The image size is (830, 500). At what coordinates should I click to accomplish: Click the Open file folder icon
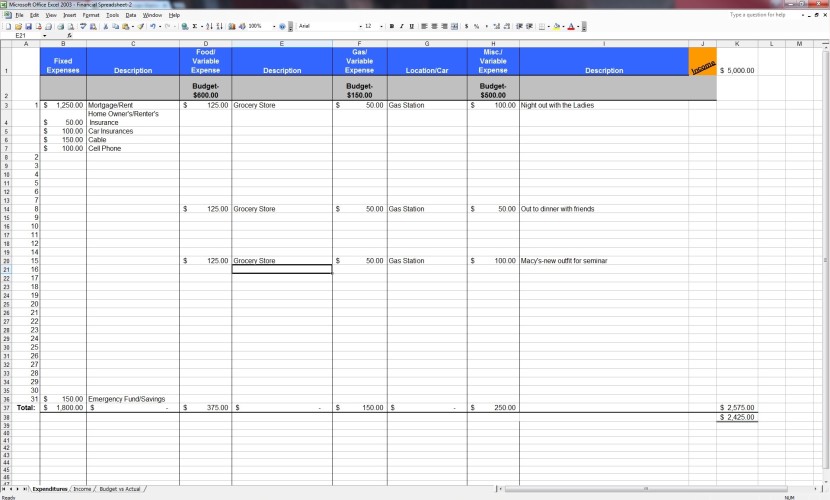tap(18, 26)
